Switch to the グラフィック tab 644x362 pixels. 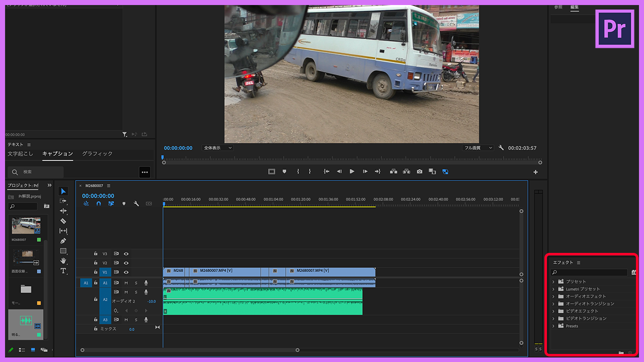point(98,154)
